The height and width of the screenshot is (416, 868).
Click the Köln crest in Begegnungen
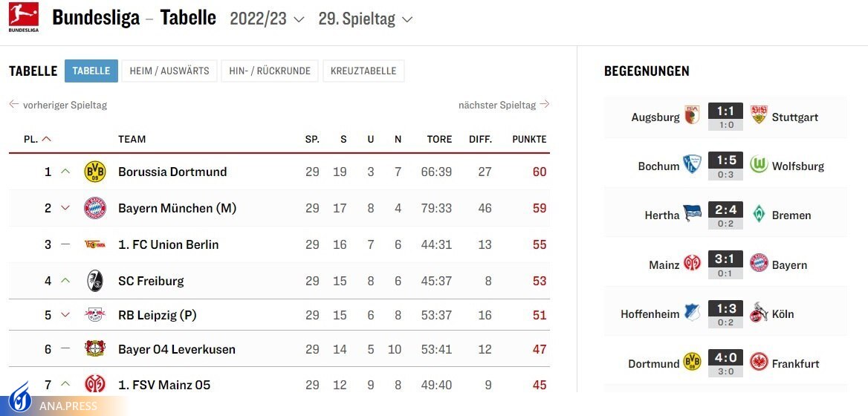759,313
